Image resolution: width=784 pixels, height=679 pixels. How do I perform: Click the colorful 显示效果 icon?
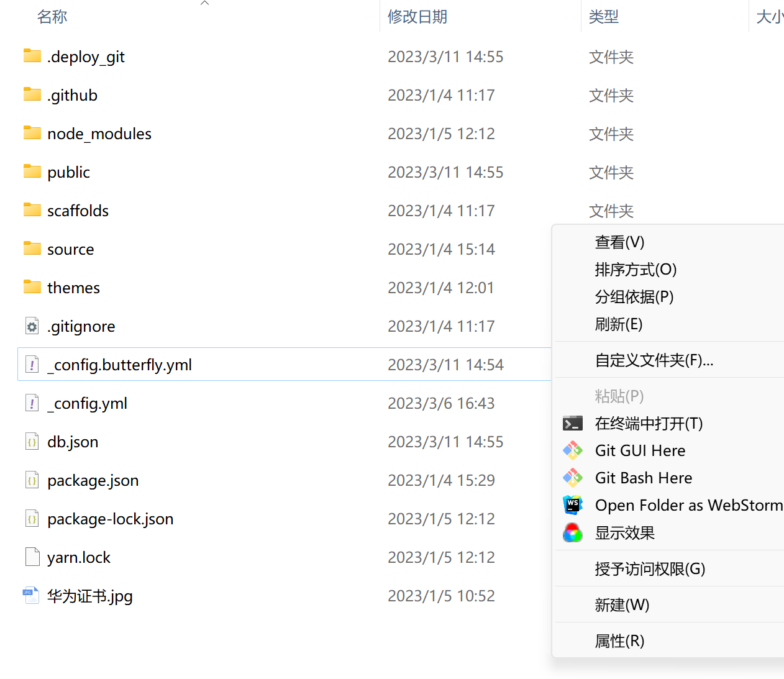[573, 533]
